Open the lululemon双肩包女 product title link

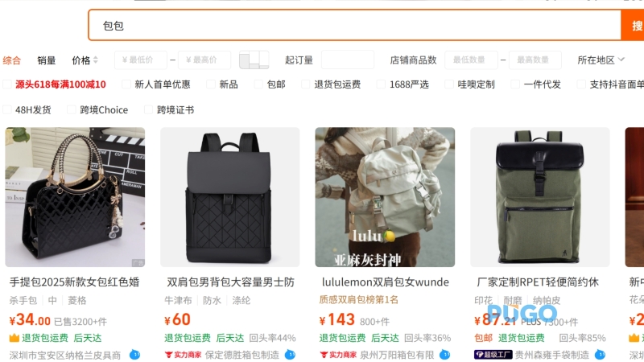click(386, 282)
